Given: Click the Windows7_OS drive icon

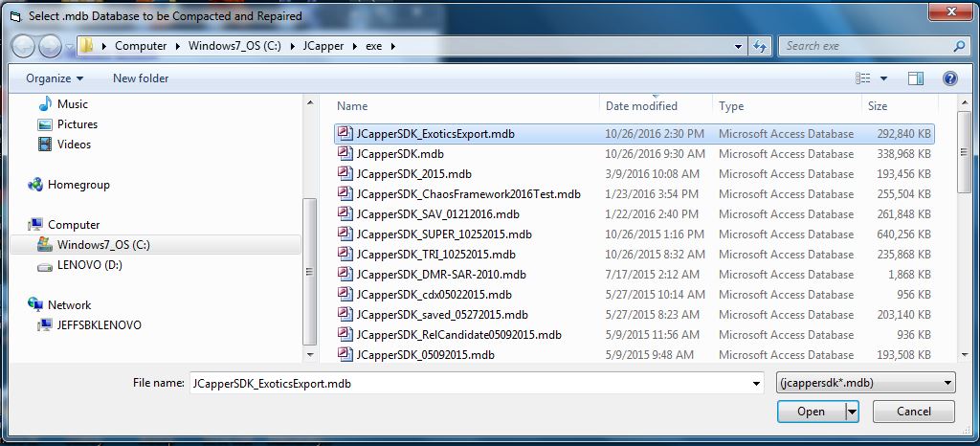Looking at the screenshot, I should point(45,244).
